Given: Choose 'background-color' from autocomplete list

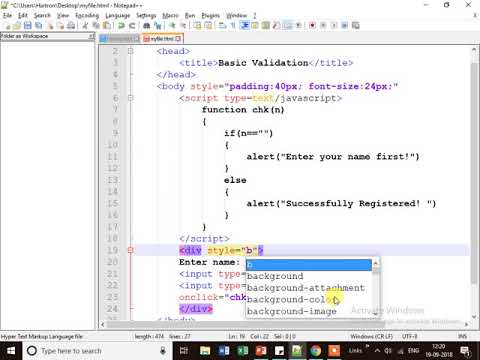Looking at the screenshot, I should tap(309, 299).
